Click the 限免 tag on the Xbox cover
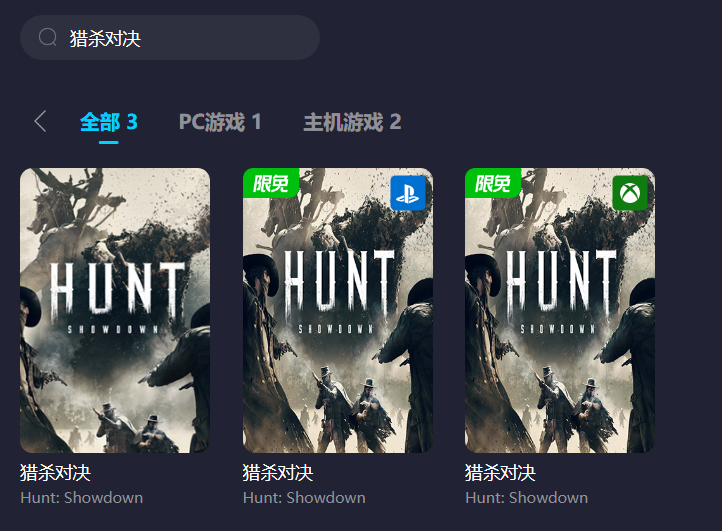Viewport: 722px width, 531px height. (x=493, y=183)
